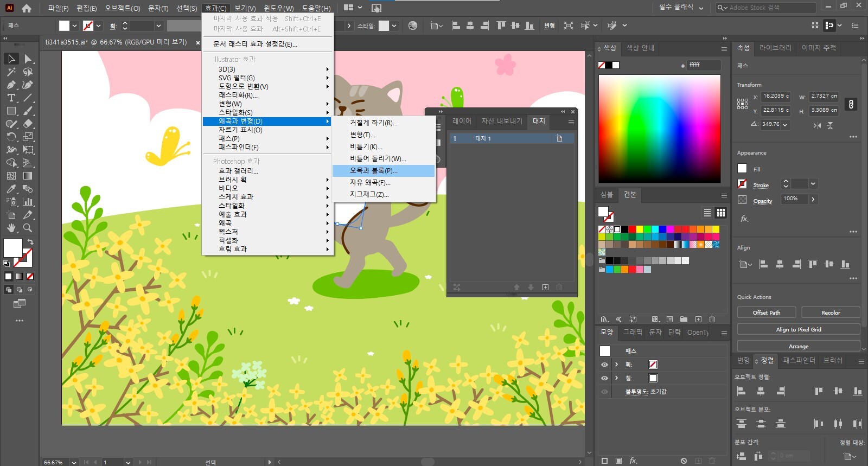This screenshot has width=868, height=466.
Task: Toggle visibility of the stroke (획) attribute
Action: [x=604, y=365]
